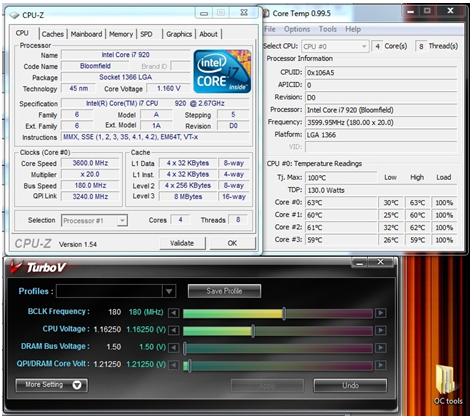Open Core Temp File menu
This screenshot has height=420, width=474.
coord(270,29)
